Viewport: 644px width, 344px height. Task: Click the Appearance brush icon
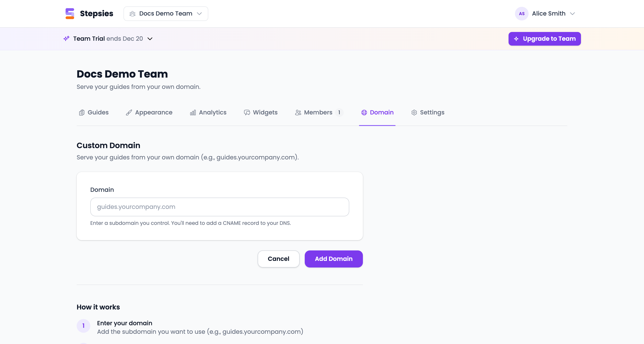(x=129, y=112)
